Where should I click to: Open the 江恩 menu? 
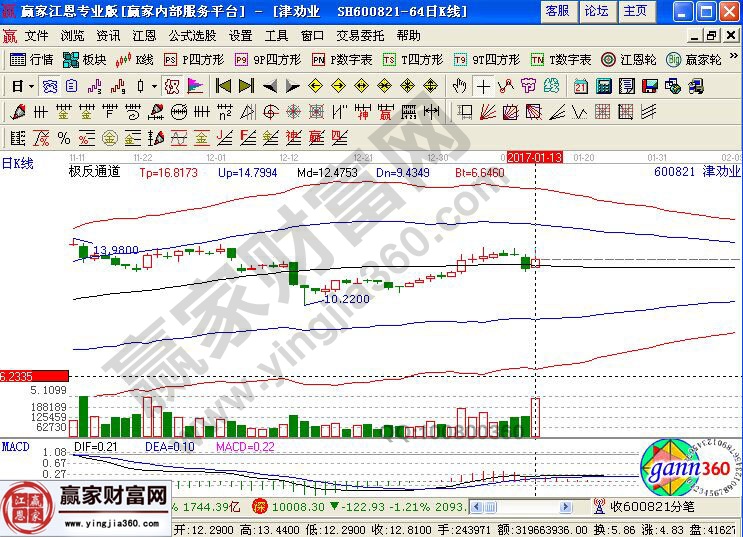pyautogui.click(x=145, y=36)
